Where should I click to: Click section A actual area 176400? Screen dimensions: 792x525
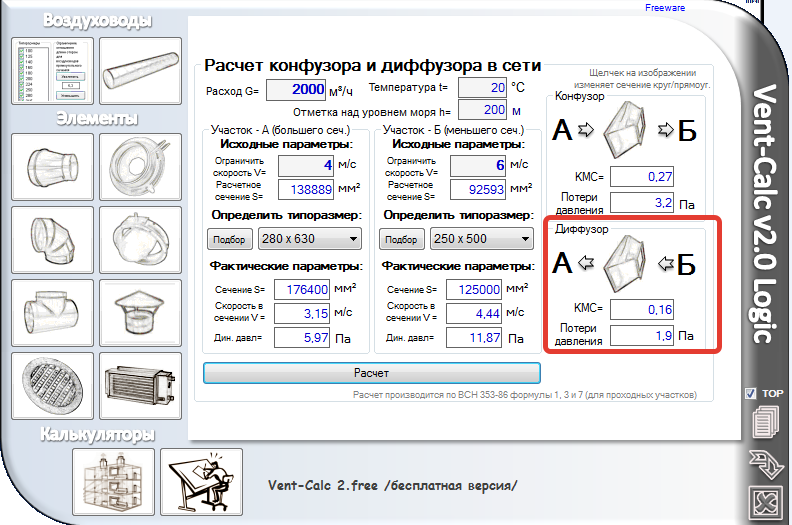point(302,290)
